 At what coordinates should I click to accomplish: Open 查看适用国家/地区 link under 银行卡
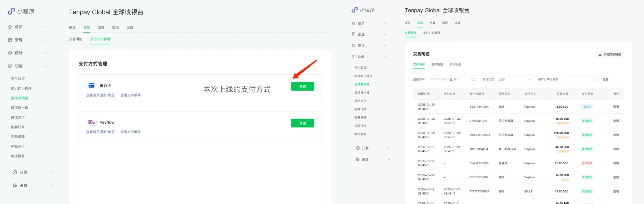point(100,95)
